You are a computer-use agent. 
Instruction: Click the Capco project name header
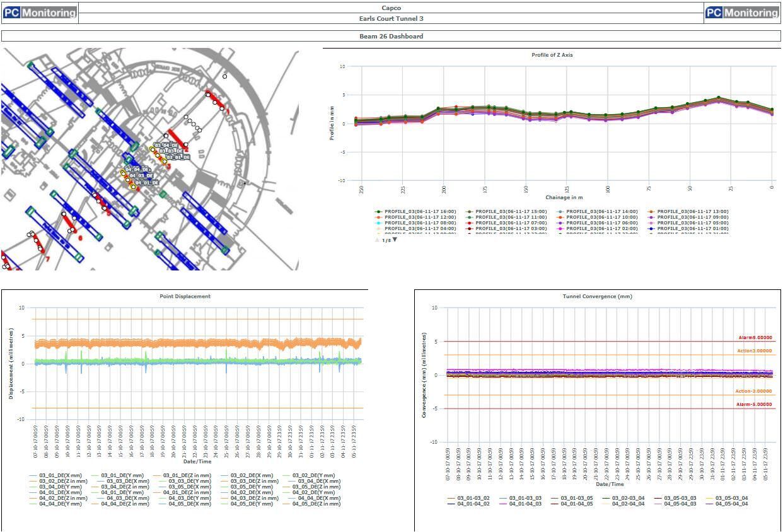pos(391,8)
